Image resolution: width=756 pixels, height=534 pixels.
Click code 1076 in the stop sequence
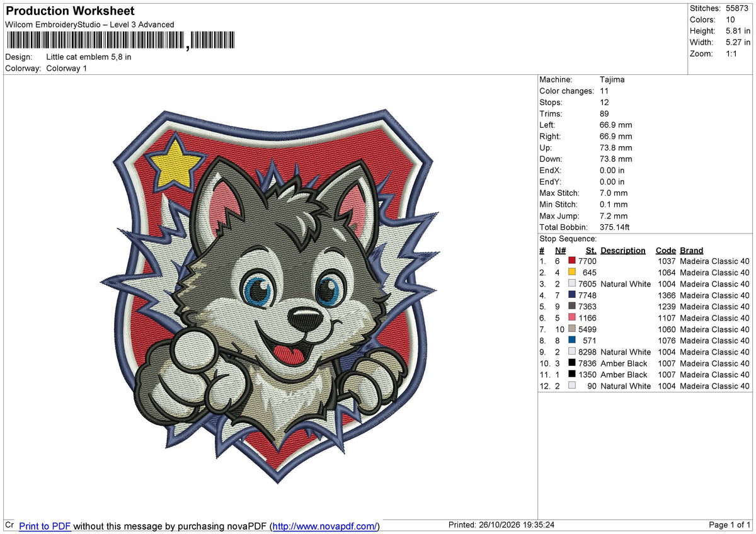[x=666, y=340]
